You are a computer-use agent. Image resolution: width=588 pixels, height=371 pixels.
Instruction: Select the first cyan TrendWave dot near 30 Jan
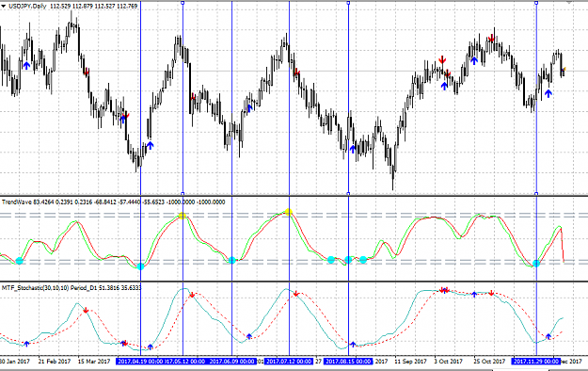[19, 261]
